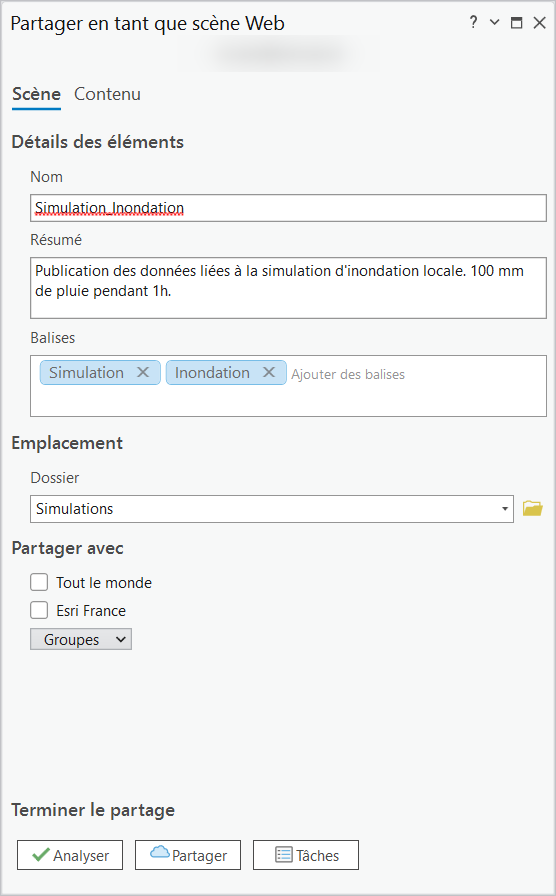Screen dimensions: 556x896
Task: Click the Partager button label
Action: (x=199, y=855)
